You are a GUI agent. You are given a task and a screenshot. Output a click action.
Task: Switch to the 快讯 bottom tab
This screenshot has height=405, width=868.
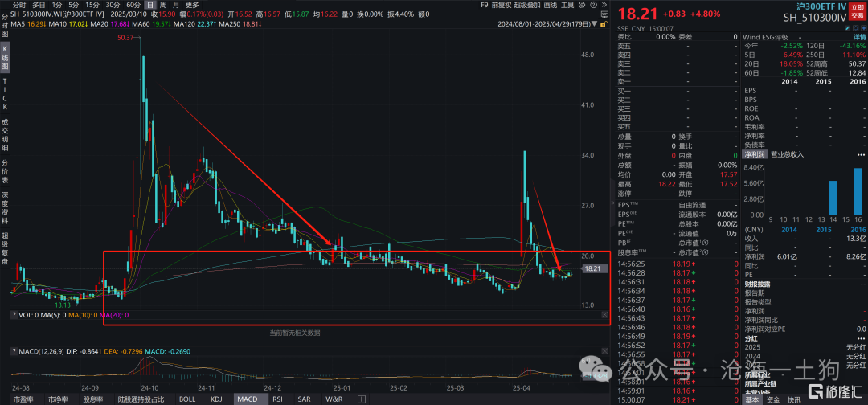point(794,399)
